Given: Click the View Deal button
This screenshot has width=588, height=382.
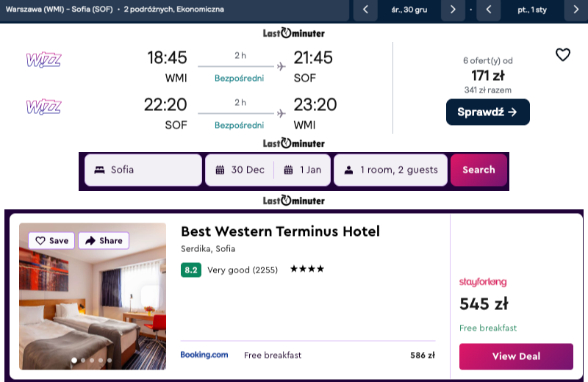Looking at the screenshot, I should pyautogui.click(x=515, y=356).
